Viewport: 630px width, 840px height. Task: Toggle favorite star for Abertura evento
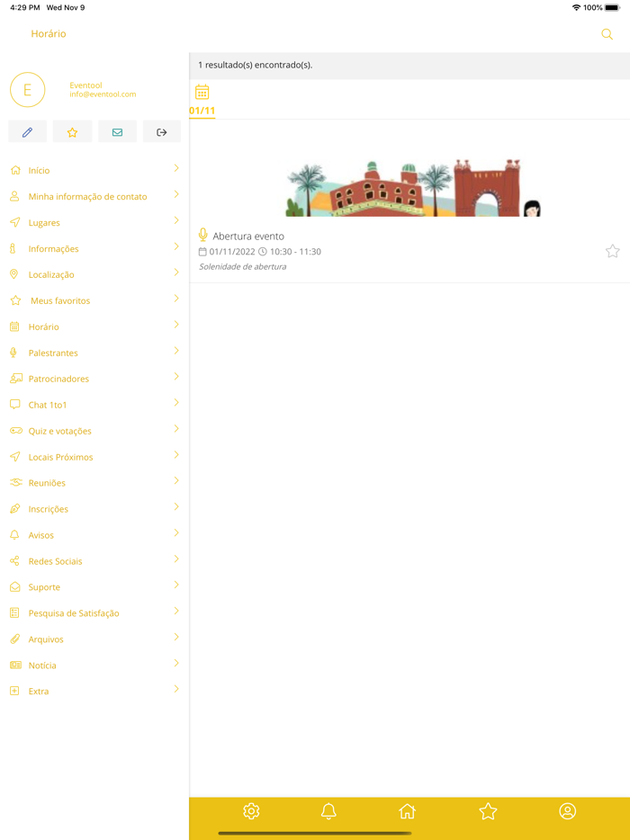[612, 252]
